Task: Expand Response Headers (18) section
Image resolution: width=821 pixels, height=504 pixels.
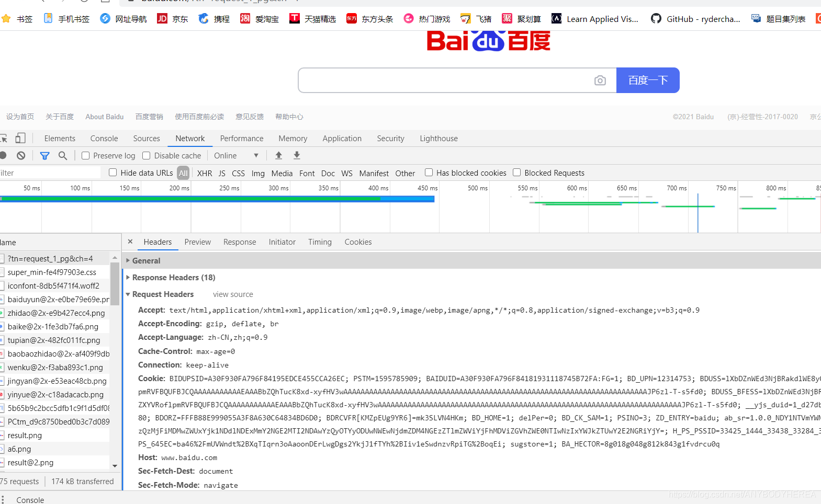Action: click(x=173, y=277)
